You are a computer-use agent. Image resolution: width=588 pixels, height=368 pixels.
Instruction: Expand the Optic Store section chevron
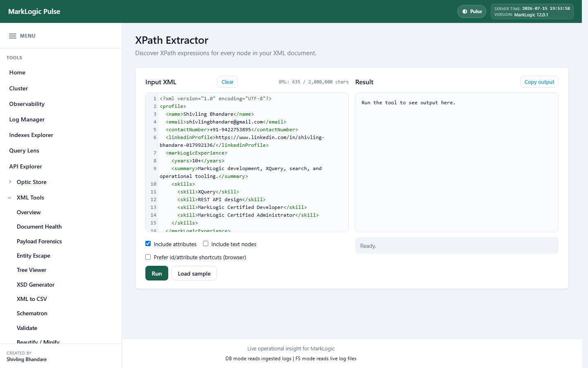pyautogui.click(x=10, y=182)
